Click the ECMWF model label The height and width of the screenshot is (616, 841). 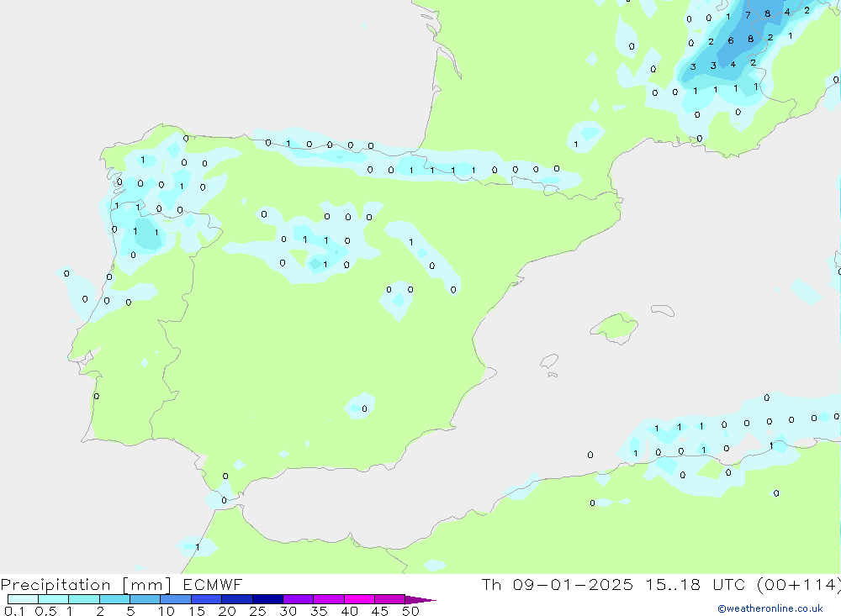[x=212, y=585]
